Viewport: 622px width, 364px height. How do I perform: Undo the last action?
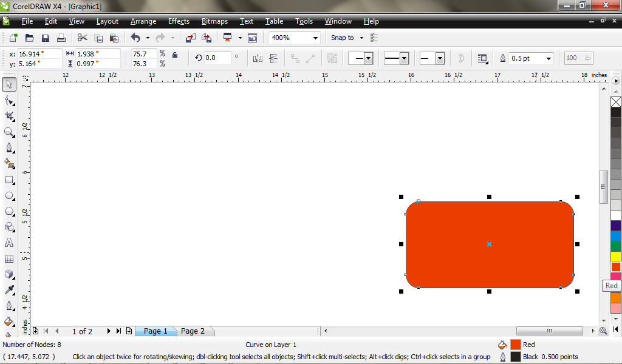[135, 38]
